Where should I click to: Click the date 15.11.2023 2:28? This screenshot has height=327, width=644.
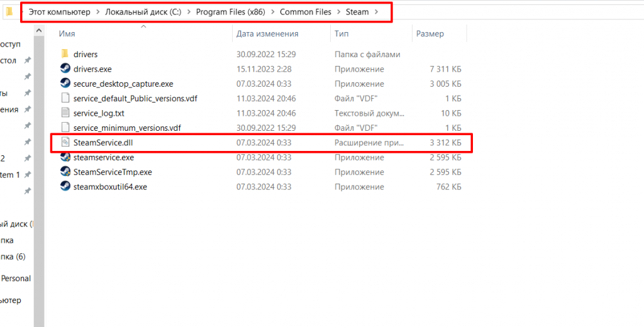(x=264, y=69)
